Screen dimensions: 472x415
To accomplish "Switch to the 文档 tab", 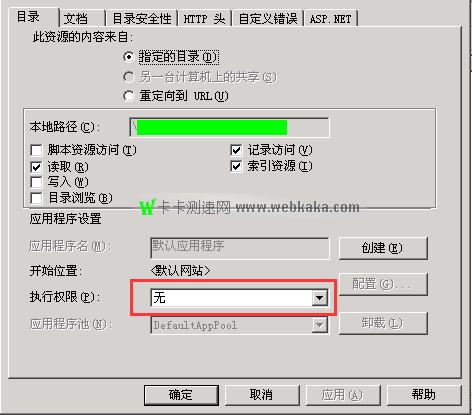I will [x=82, y=18].
